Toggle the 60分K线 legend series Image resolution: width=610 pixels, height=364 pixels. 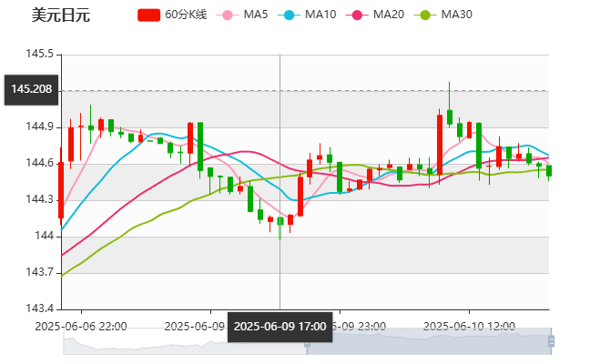click(x=172, y=15)
